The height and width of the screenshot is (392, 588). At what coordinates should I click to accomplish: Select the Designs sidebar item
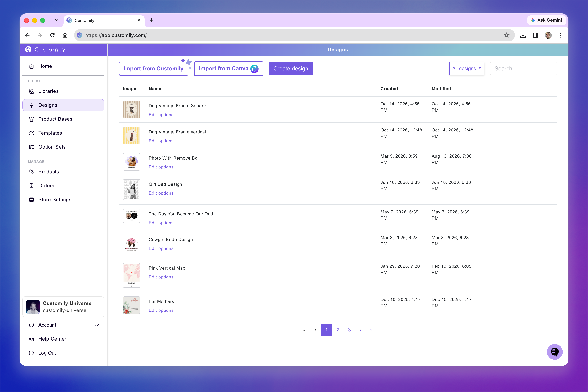pos(63,105)
